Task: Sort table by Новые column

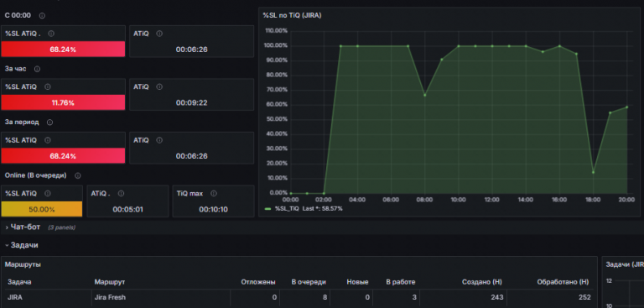Action: coord(357,282)
